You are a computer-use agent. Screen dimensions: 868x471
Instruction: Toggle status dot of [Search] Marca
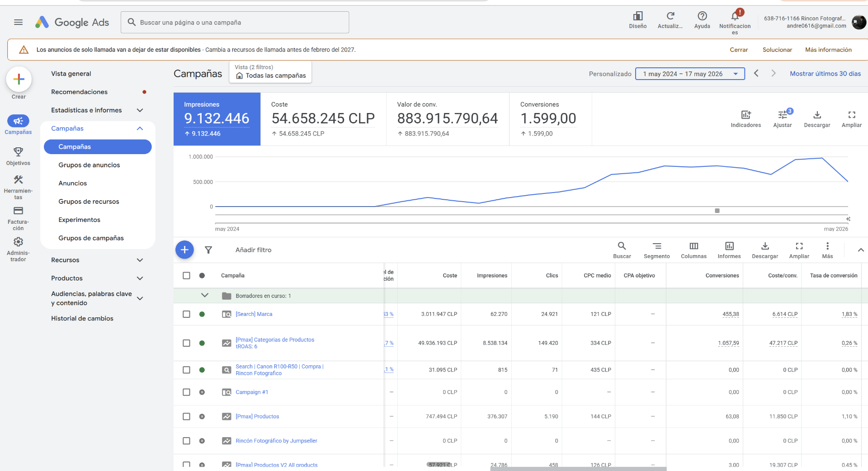pos(202,314)
